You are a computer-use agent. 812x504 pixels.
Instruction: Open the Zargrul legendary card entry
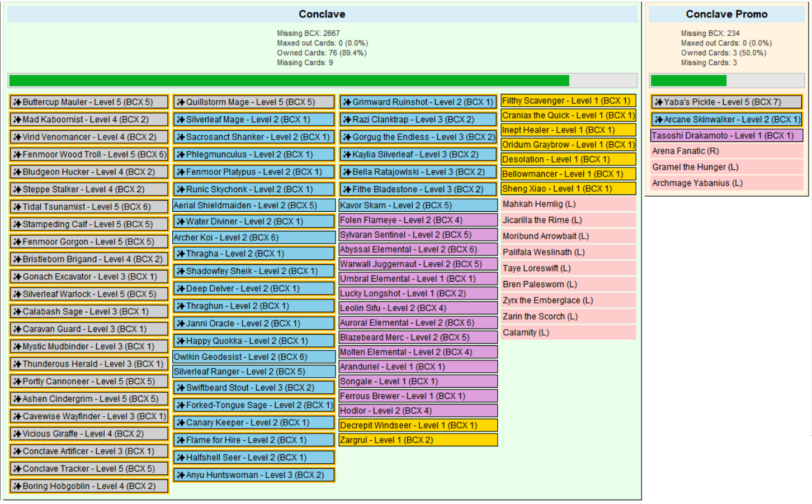click(x=418, y=440)
